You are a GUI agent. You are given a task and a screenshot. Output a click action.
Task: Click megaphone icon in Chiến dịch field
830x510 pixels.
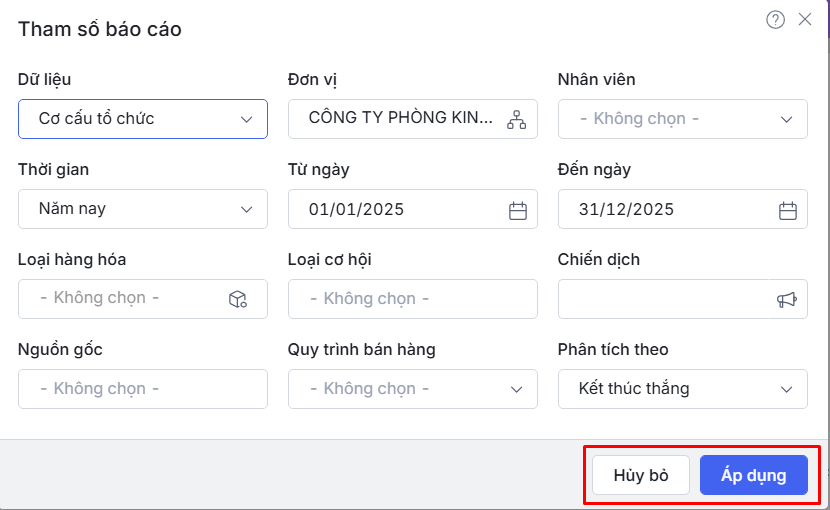[x=787, y=299]
